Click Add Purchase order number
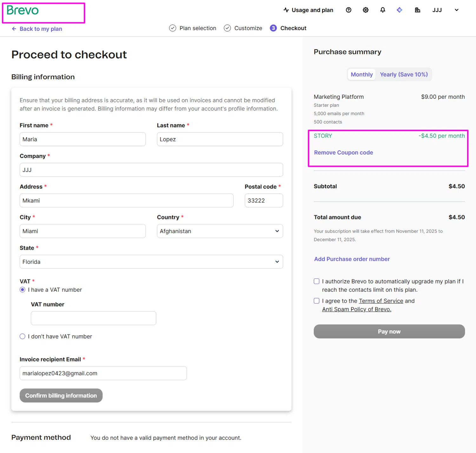476x453 pixels. coord(352,259)
